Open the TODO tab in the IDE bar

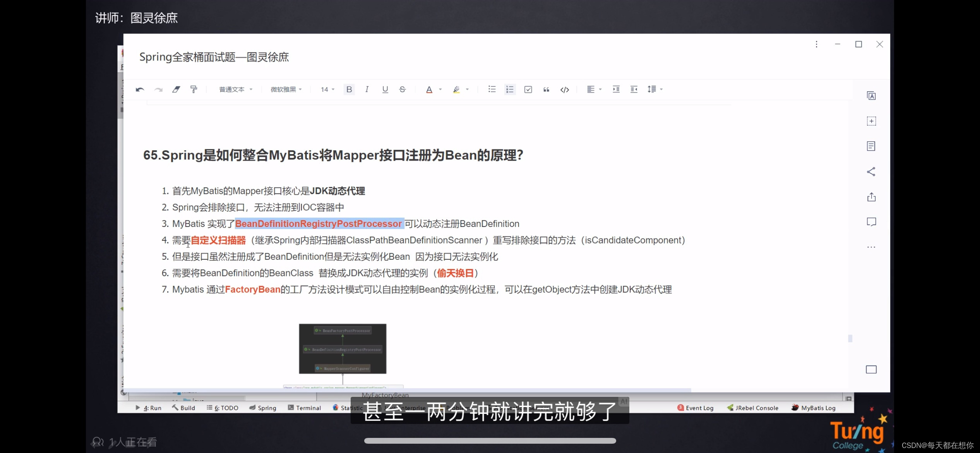223,408
